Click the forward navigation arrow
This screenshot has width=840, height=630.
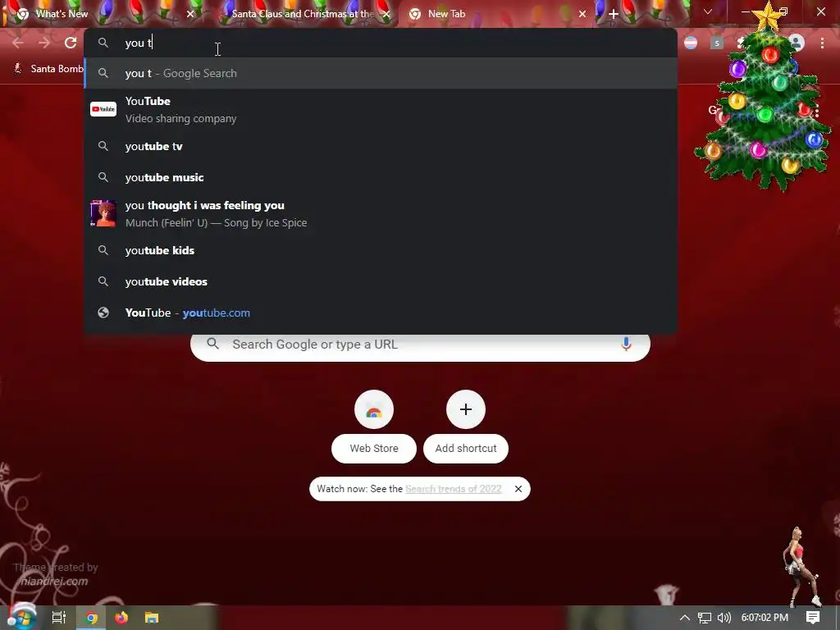tap(44, 43)
